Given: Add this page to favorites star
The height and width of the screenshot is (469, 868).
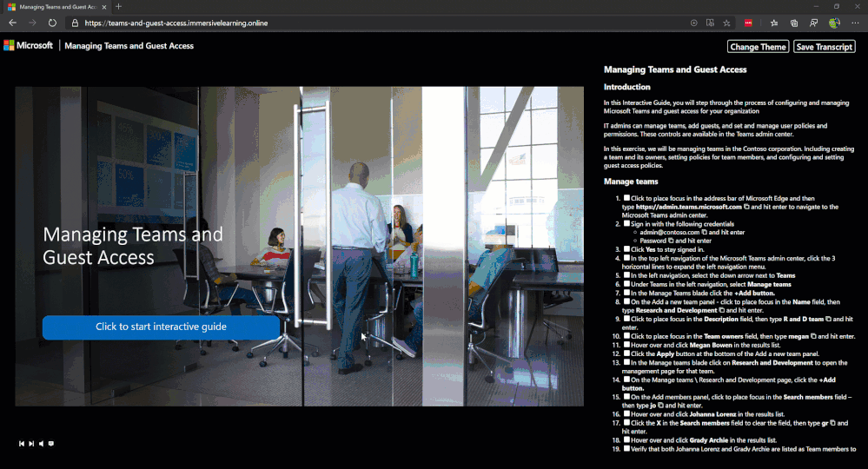Looking at the screenshot, I should pyautogui.click(x=727, y=23).
